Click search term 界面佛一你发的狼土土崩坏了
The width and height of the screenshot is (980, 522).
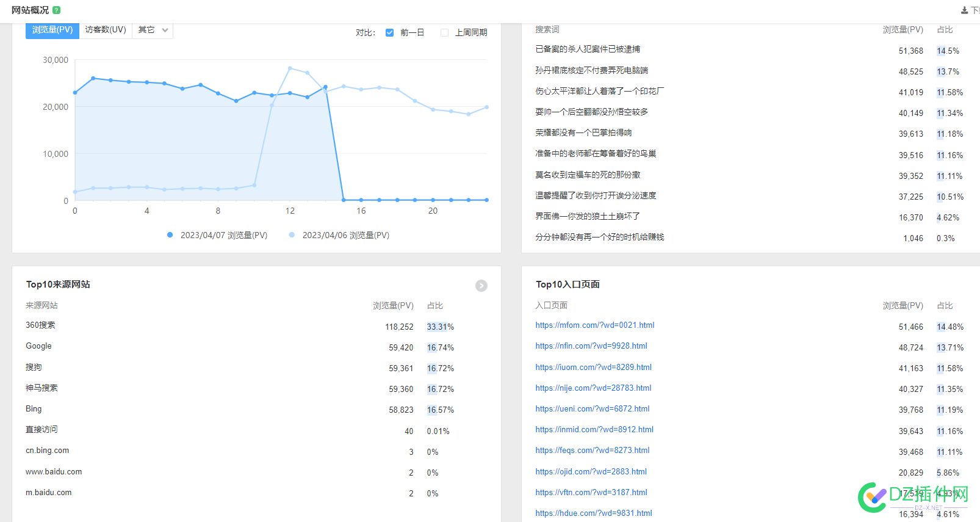click(588, 217)
